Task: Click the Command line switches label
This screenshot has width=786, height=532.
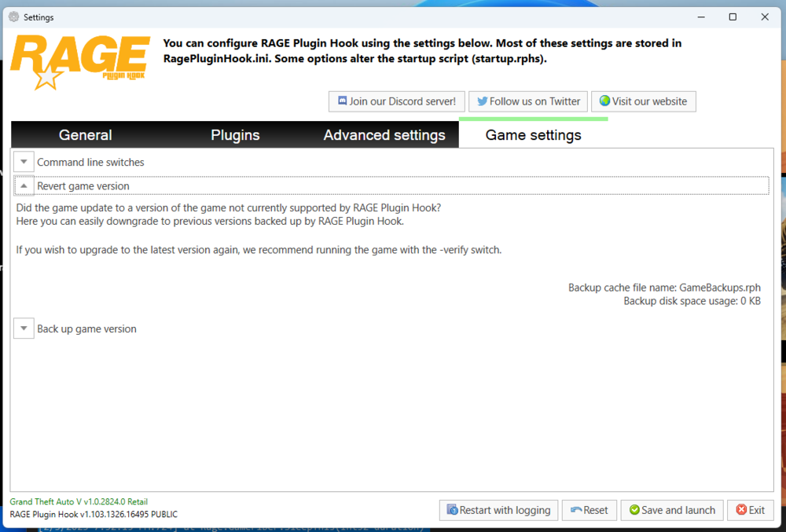Action: [x=90, y=163]
